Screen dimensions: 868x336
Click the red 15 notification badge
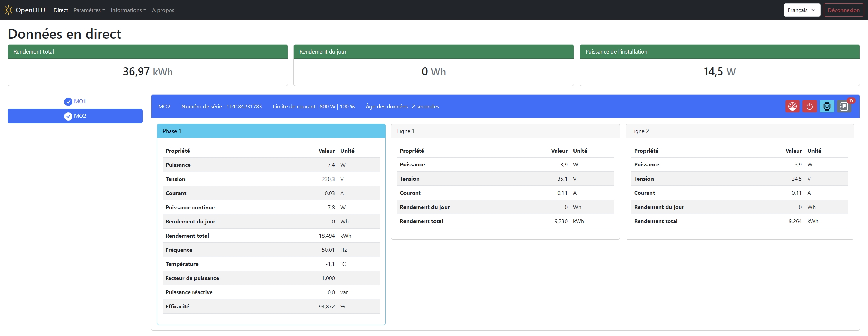[851, 100]
